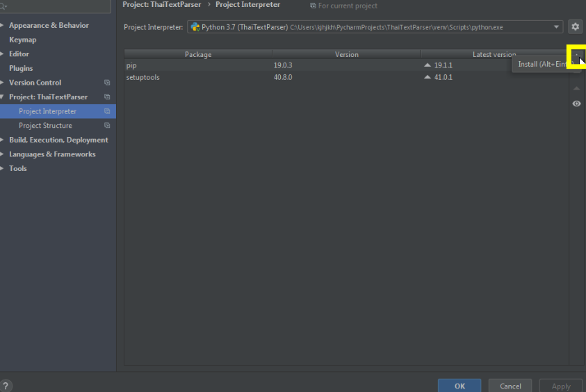
Task: Click latest version 41.0.1 value
Action: point(443,77)
